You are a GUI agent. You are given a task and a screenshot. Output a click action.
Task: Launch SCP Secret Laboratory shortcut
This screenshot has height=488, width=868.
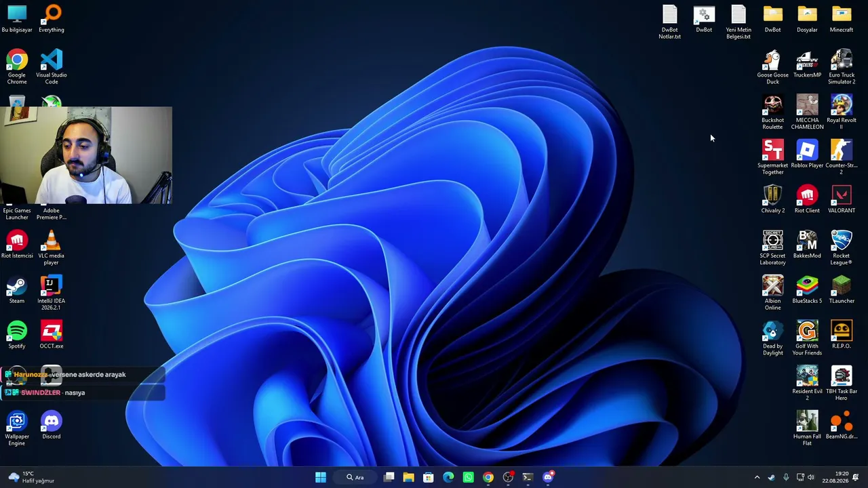coord(772,247)
